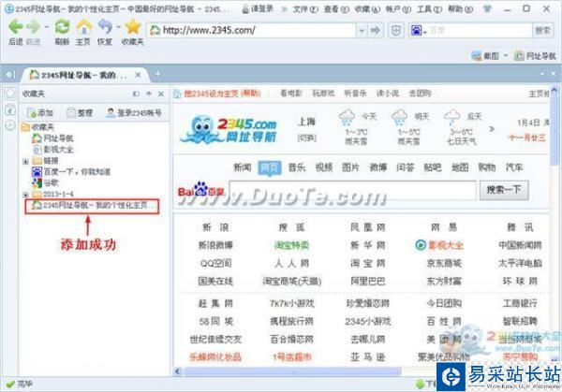Click the Baidu search input field on page

click(353, 190)
